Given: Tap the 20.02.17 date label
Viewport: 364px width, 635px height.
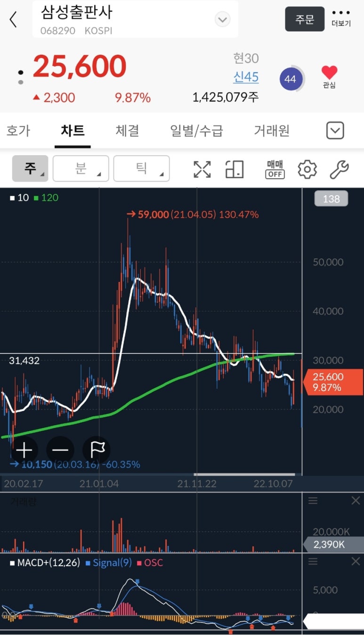Looking at the screenshot, I should [23, 484].
